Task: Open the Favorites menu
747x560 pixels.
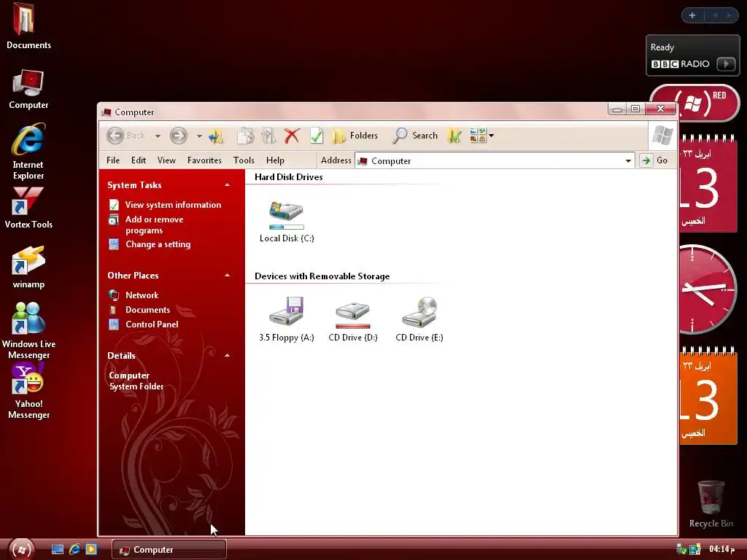Action: click(204, 160)
